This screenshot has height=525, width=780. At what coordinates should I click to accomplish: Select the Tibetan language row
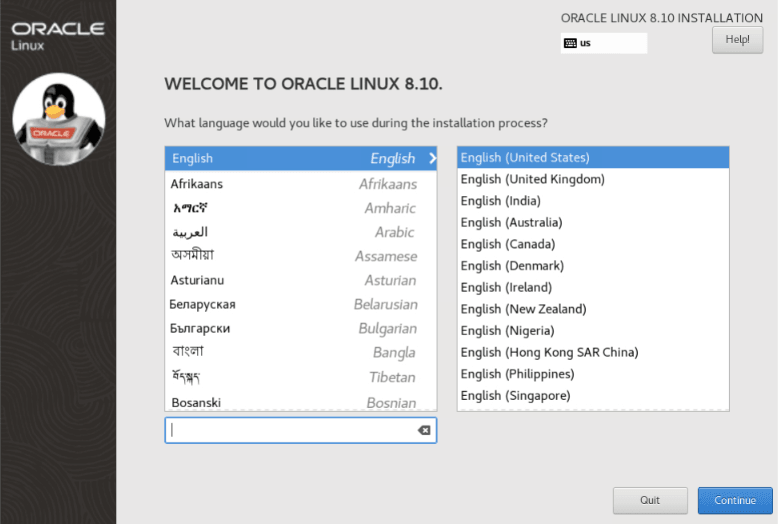pyautogui.click(x=300, y=377)
